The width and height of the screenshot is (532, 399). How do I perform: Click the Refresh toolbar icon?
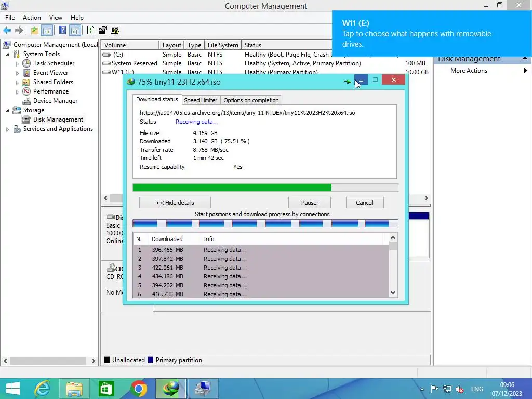tap(90, 31)
